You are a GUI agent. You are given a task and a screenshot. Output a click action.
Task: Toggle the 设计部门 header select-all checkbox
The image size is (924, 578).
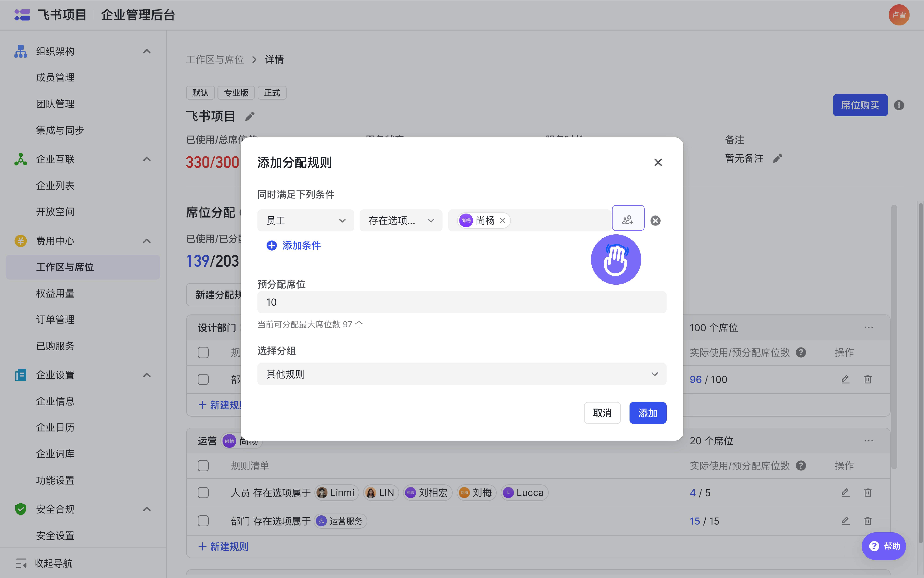tap(203, 353)
